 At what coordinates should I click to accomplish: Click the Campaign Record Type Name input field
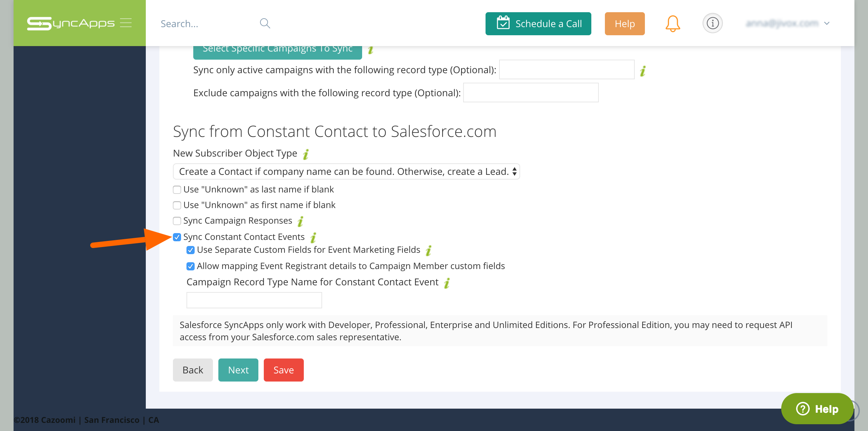(254, 300)
